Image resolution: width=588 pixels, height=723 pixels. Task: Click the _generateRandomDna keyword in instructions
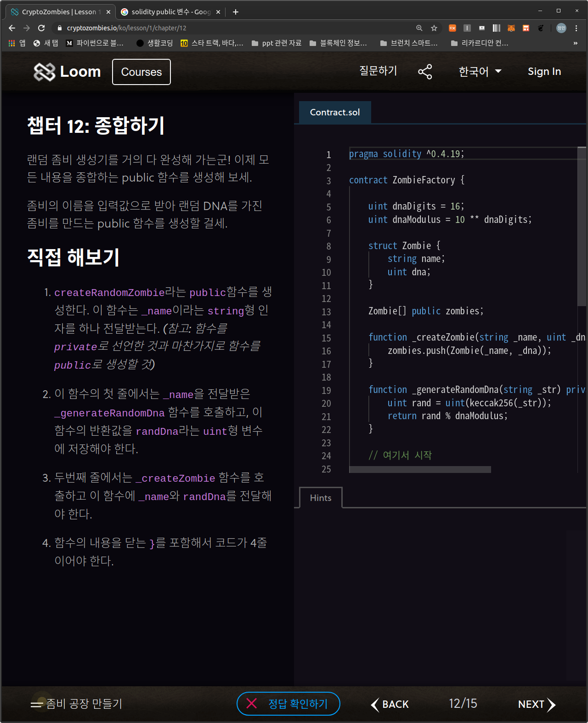coord(109,413)
